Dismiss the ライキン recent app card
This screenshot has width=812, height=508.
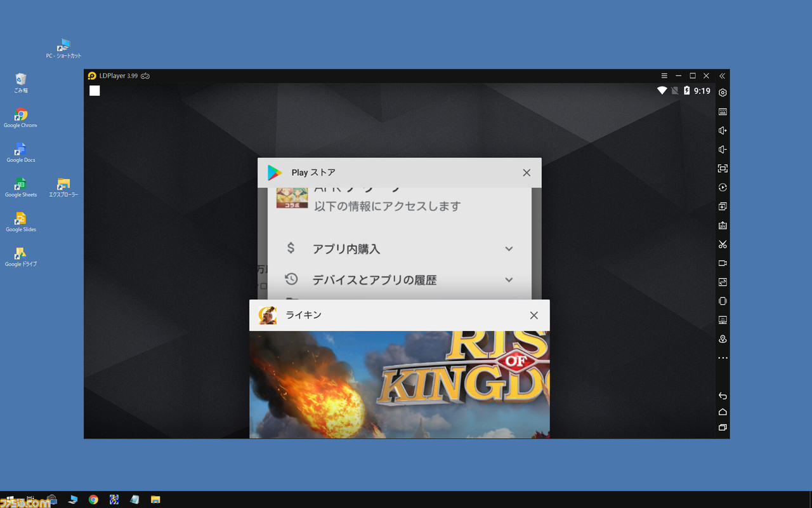pyautogui.click(x=534, y=316)
